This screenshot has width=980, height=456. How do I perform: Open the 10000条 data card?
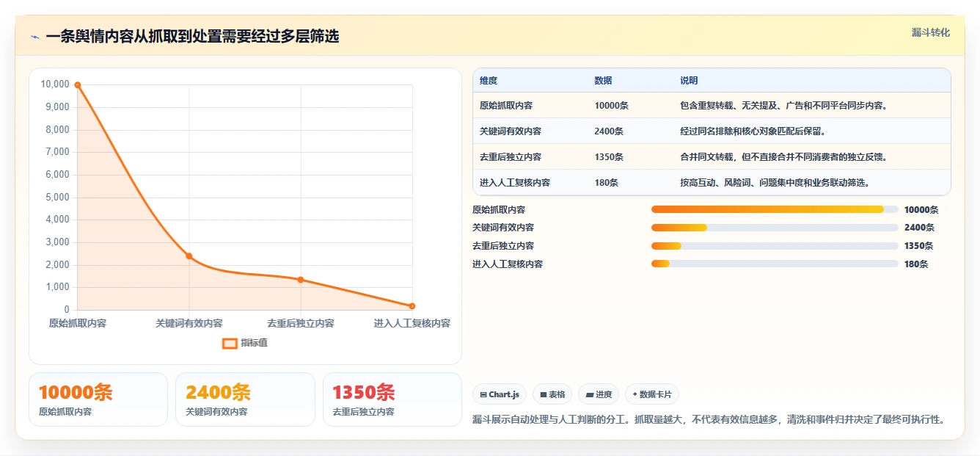pyautogui.click(x=98, y=399)
